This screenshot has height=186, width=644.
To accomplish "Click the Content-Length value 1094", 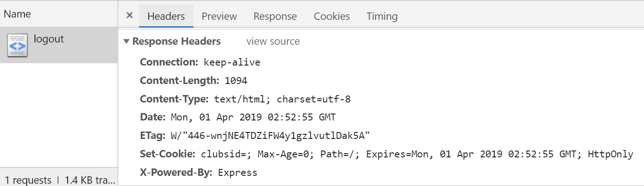I will 236,81.
